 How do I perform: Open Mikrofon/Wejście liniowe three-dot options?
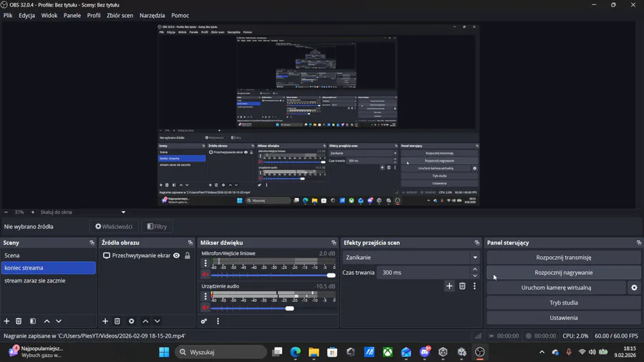tap(205, 263)
